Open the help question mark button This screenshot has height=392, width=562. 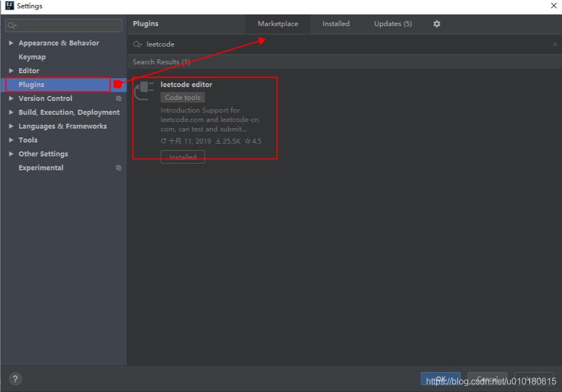[15, 379]
